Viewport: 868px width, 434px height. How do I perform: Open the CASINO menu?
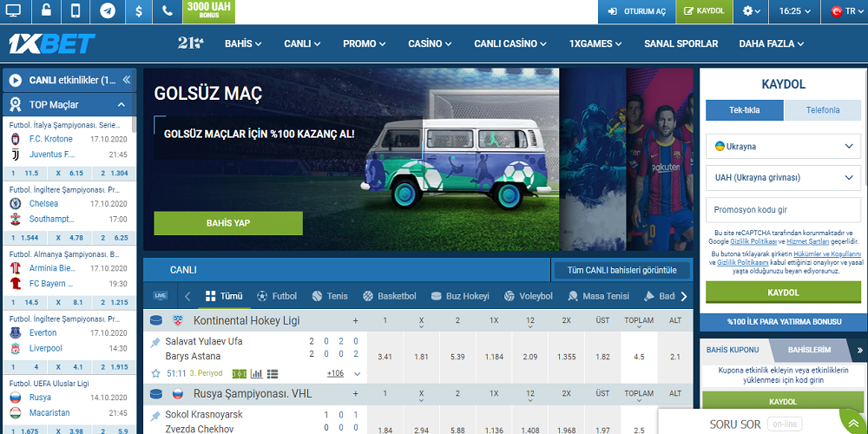[x=430, y=43]
